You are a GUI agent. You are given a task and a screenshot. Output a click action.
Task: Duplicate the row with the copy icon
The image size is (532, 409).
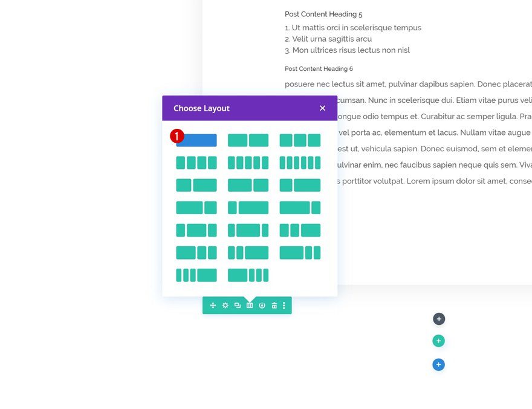[237, 306]
